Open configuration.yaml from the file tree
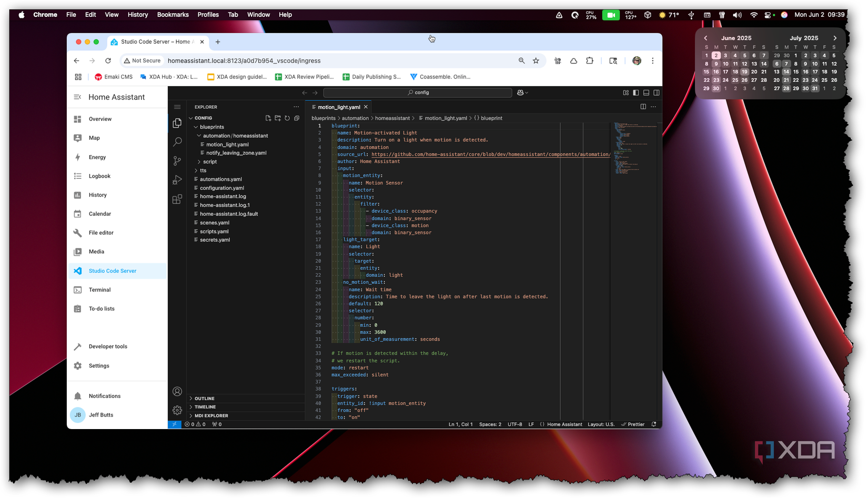Screen dimensions: 868x499 pos(221,188)
